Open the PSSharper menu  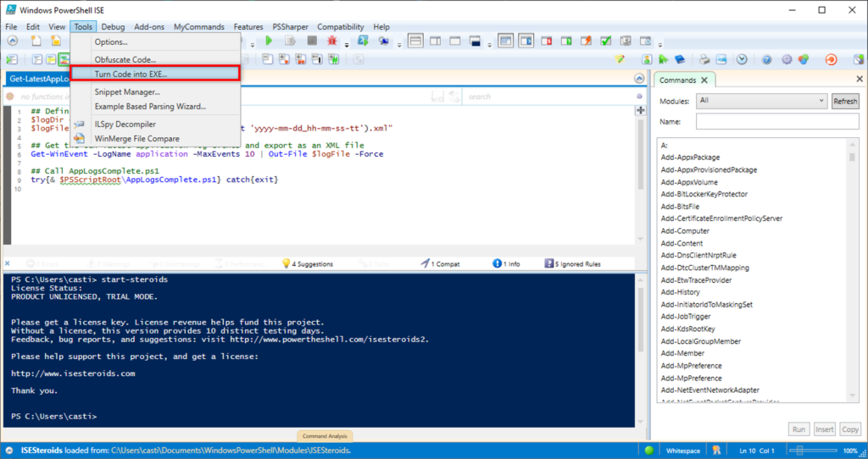tap(291, 27)
